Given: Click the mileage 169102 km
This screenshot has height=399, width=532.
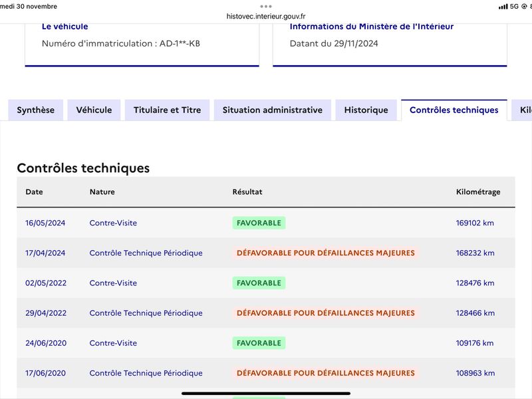Looking at the screenshot, I should tap(475, 223).
